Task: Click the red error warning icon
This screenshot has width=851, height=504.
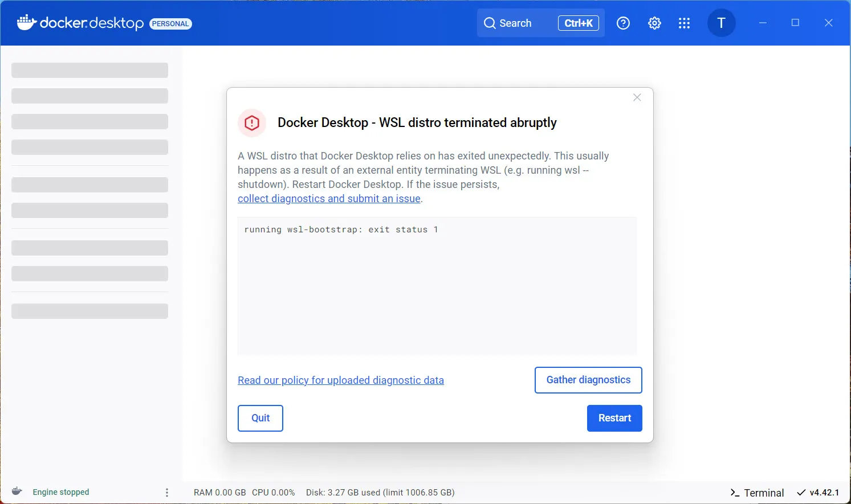Action: click(252, 123)
